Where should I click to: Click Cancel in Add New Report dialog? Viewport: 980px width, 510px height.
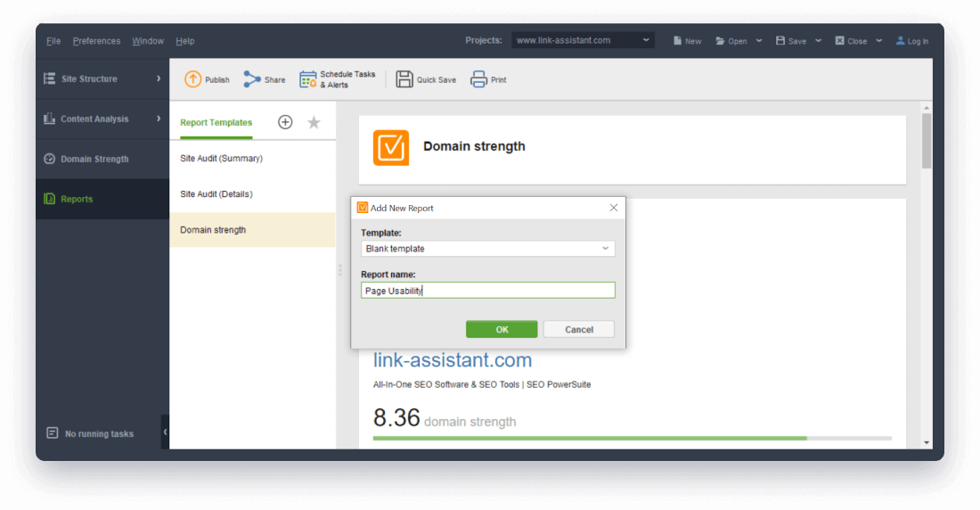click(579, 329)
